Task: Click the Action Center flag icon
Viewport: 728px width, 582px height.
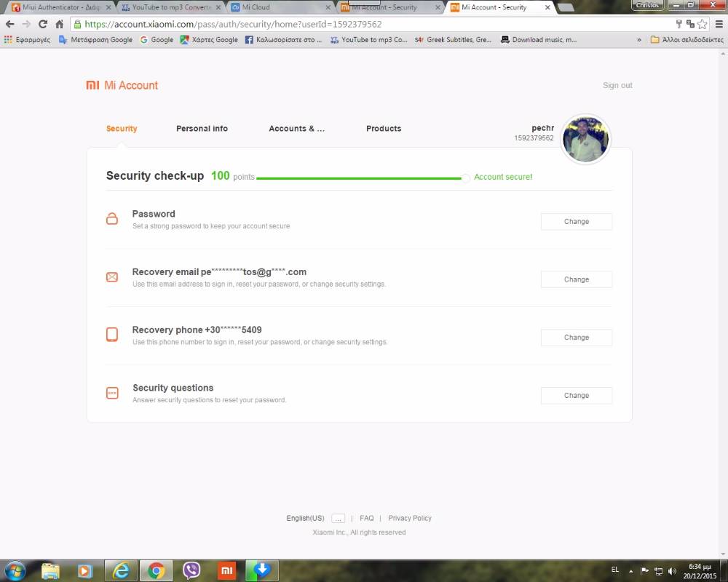Action: pos(645,571)
